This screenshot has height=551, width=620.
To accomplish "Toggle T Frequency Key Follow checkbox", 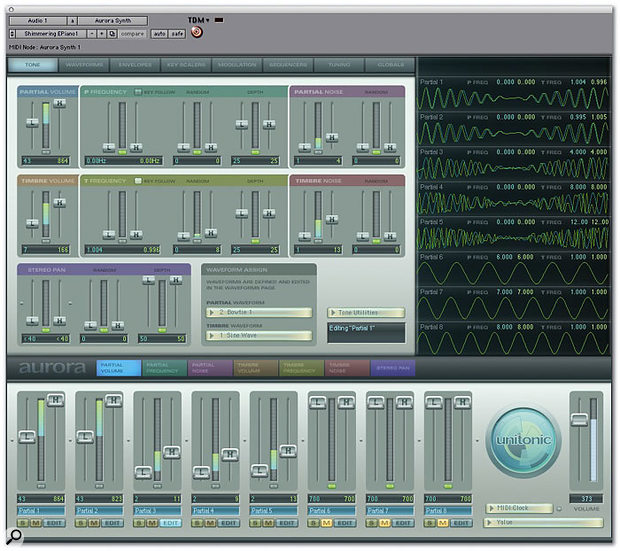I will 138,181.
